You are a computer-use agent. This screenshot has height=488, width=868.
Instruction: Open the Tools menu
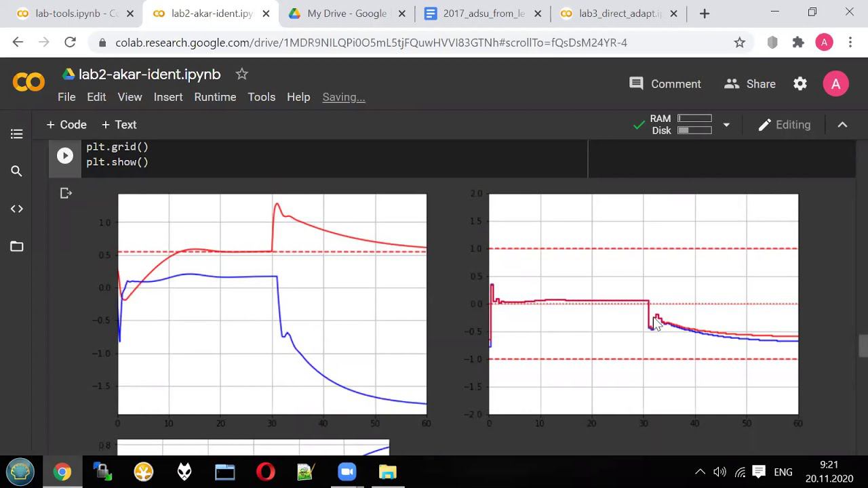point(261,97)
